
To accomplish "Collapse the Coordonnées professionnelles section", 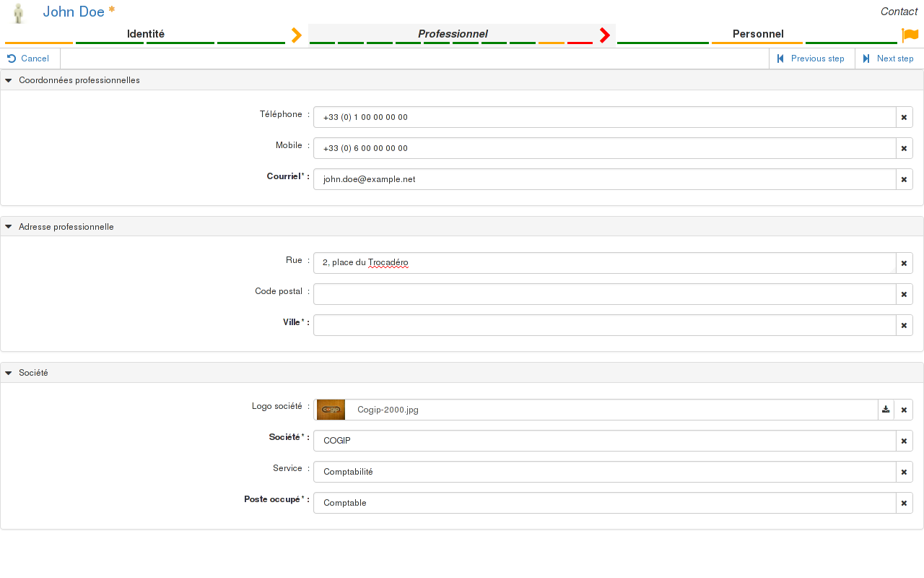I will pos(8,80).
